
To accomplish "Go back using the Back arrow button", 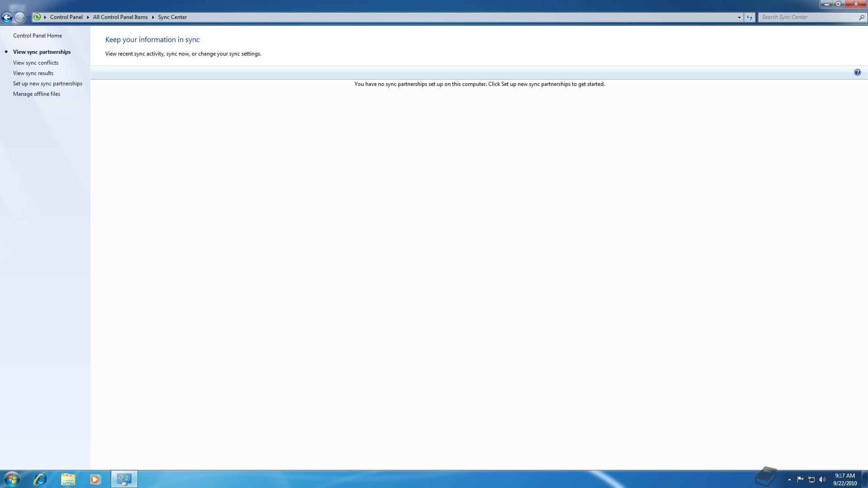I will 7,17.
